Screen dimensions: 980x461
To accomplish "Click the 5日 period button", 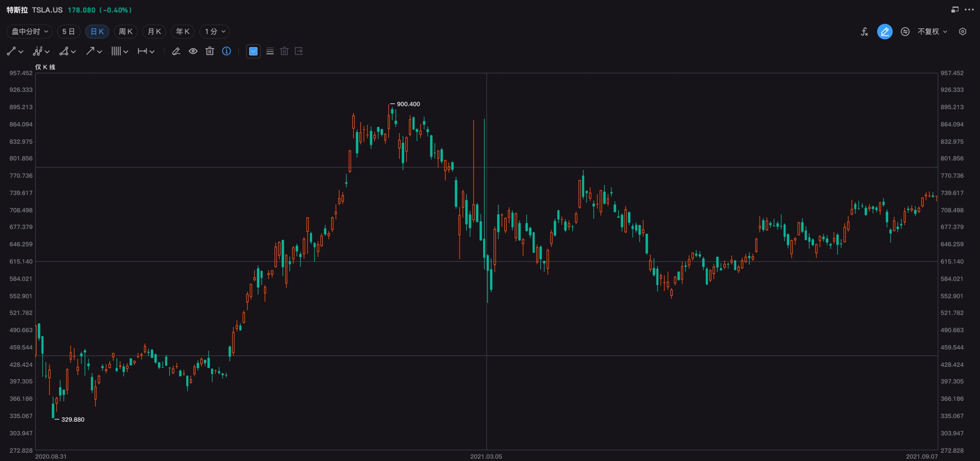I will (68, 32).
